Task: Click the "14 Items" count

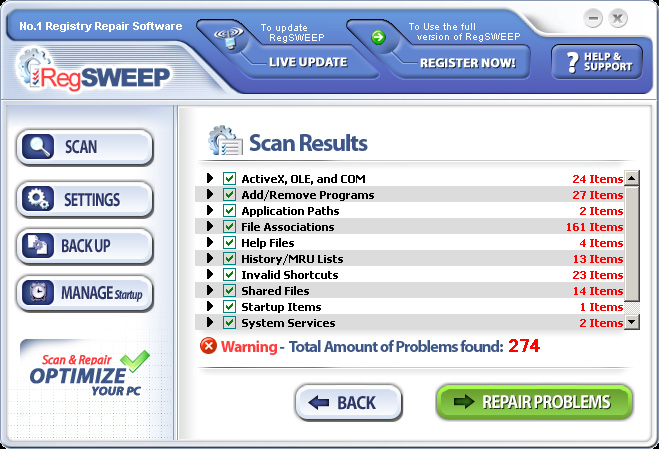Action: [598, 291]
